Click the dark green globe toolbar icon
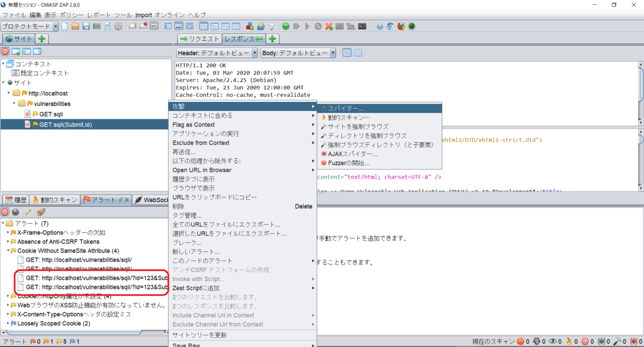 [412, 26]
